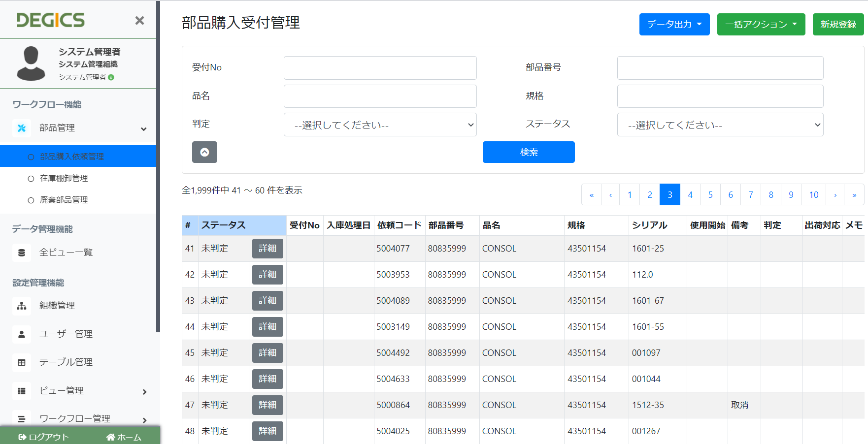Select 部品購入依頼管理 in the sidebar

pyautogui.click(x=78, y=156)
